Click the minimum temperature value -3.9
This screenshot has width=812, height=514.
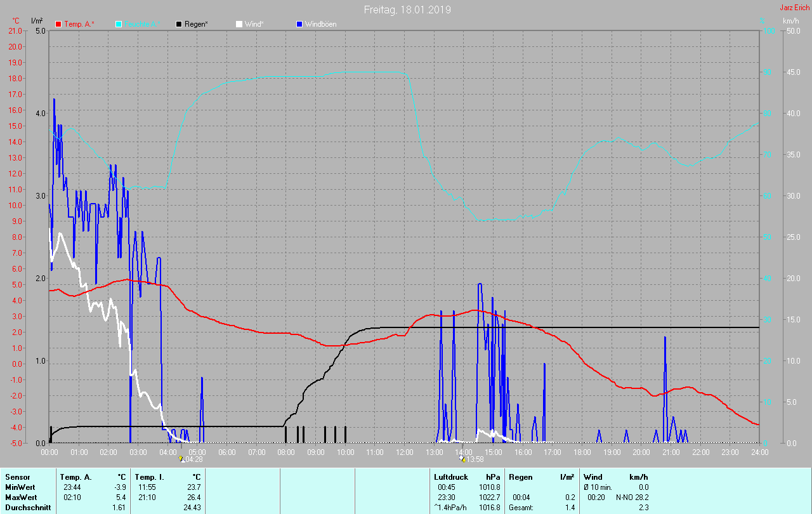tap(120, 487)
